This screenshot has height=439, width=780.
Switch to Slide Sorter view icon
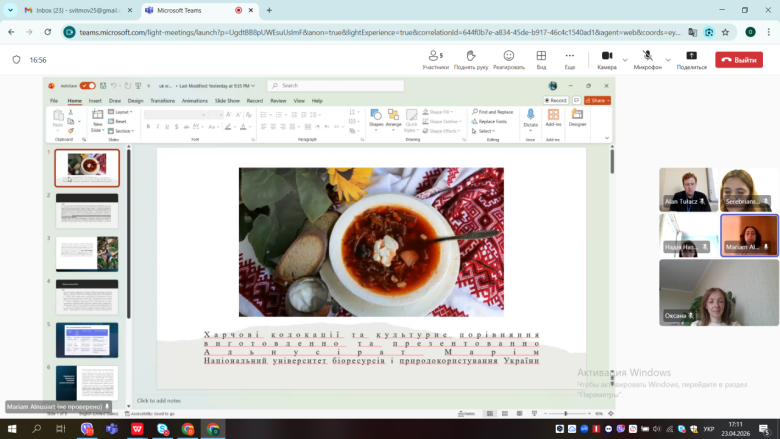click(505, 413)
